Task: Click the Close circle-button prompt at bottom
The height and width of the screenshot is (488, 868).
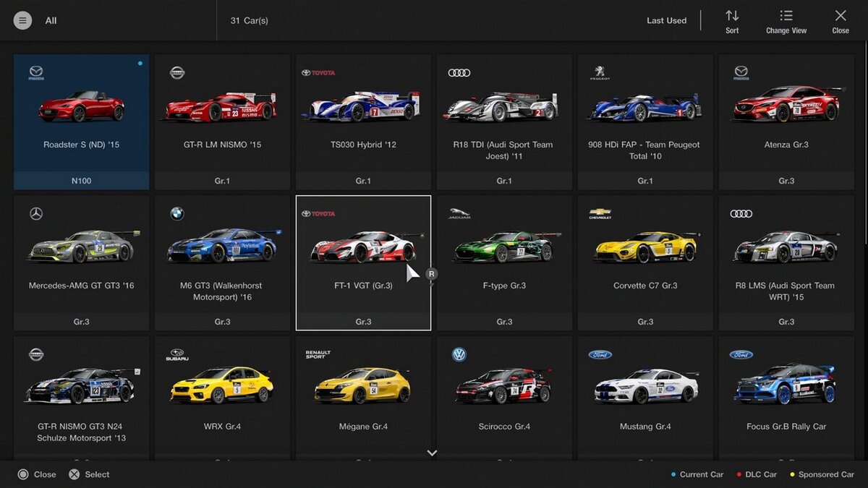Action: click(37, 474)
